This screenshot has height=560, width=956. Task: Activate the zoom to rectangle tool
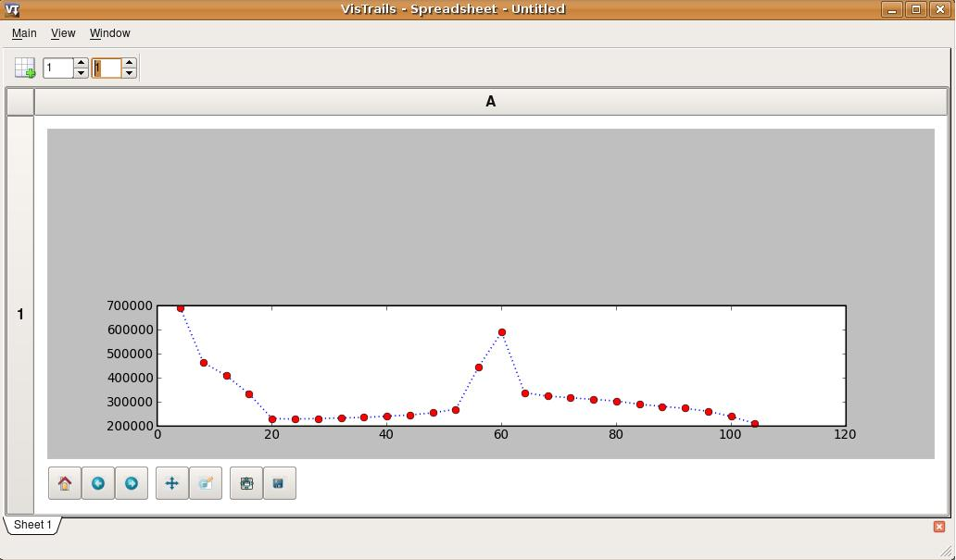pyautogui.click(x=206, y=483)
